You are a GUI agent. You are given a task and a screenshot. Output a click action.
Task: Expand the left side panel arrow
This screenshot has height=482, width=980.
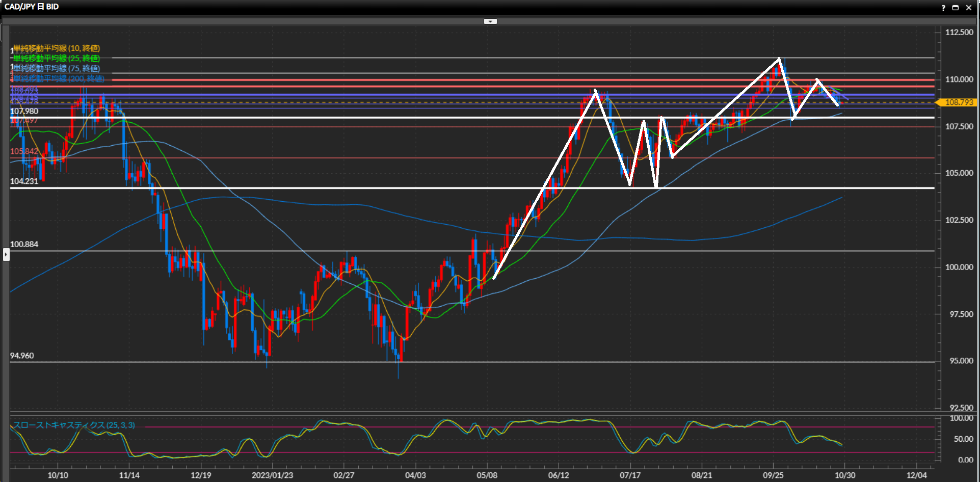point(6,254)
